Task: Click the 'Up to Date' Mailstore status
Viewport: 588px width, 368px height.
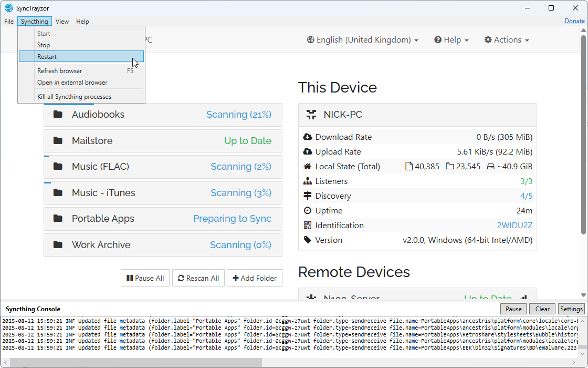Action: pyautogui.click(x=247, y=141)
